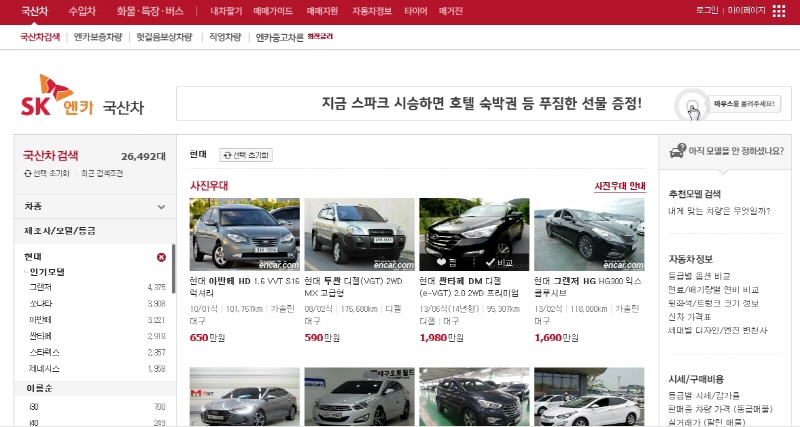Viewport: 800px width, 427px height.
Task: Select 직영차량 submenu
Action: point(224,37)
